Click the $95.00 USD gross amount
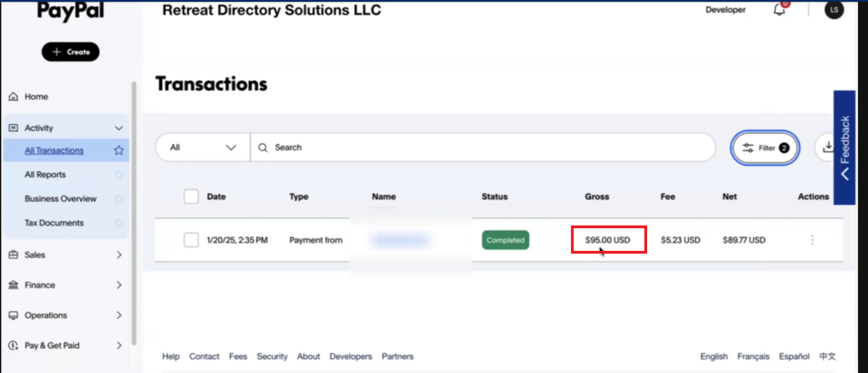Viewport: 868px width, 373px height. (x=607, y=240)
